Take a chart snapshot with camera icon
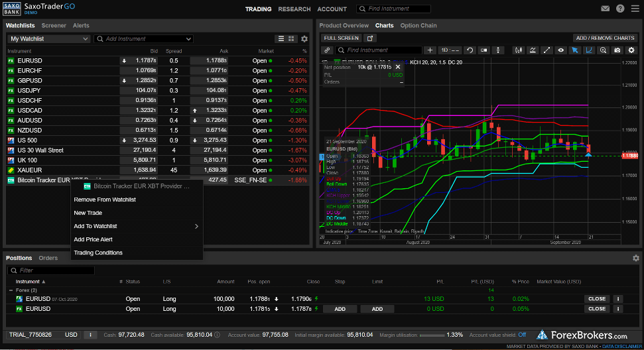The width and height of the screenshot is (644, 350). [x=617, y=50]
